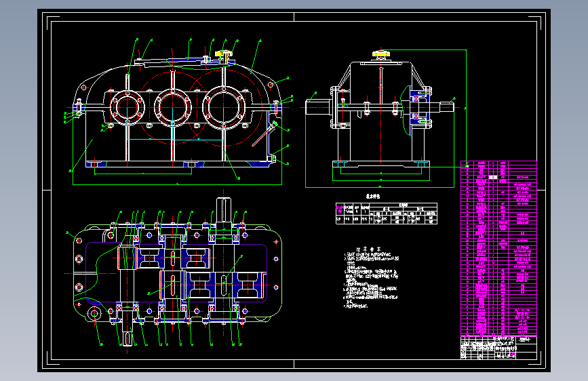This screenshot has width=588, height=381.
Task: Select the middle bearing cap circle in the front view
Action: pos(172,107)
